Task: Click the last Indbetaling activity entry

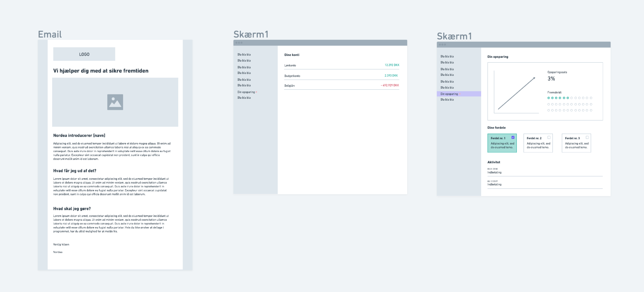Action: 494,184
